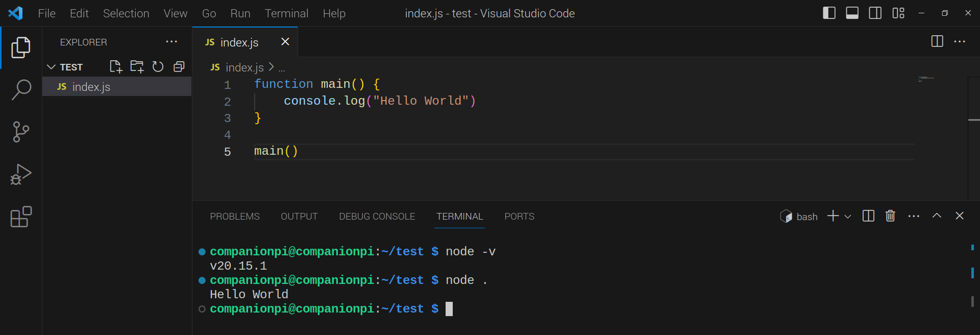Click the EXPLORER panel title
980x335 pixels.
(x=83, y=42)
